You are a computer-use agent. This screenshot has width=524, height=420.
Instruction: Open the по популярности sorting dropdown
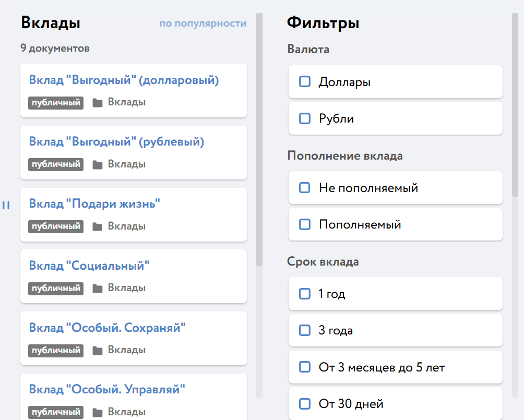point(203,23)
